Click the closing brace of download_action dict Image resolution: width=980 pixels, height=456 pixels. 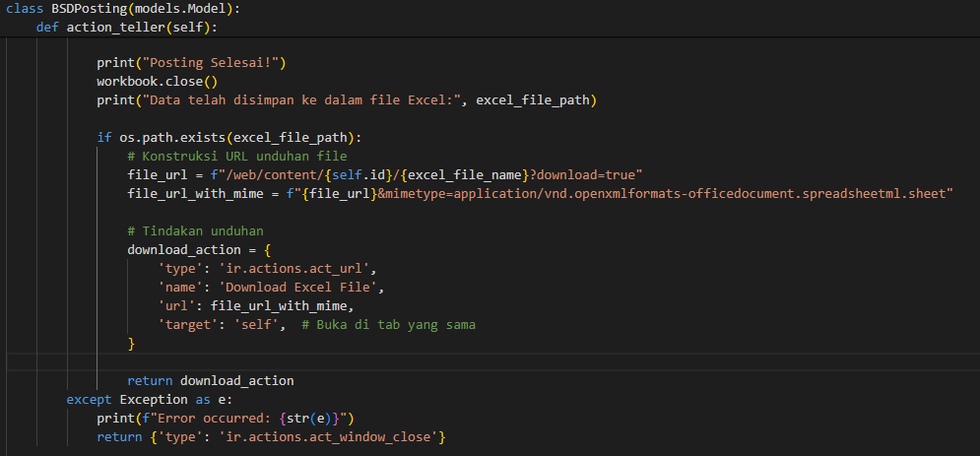131,344
